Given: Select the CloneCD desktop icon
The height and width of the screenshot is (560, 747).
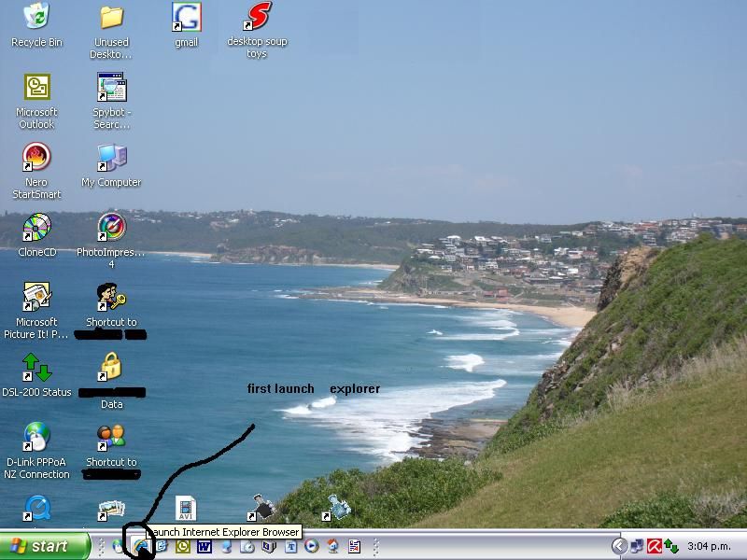Looking at the screenshot, I should click(36, 235).
